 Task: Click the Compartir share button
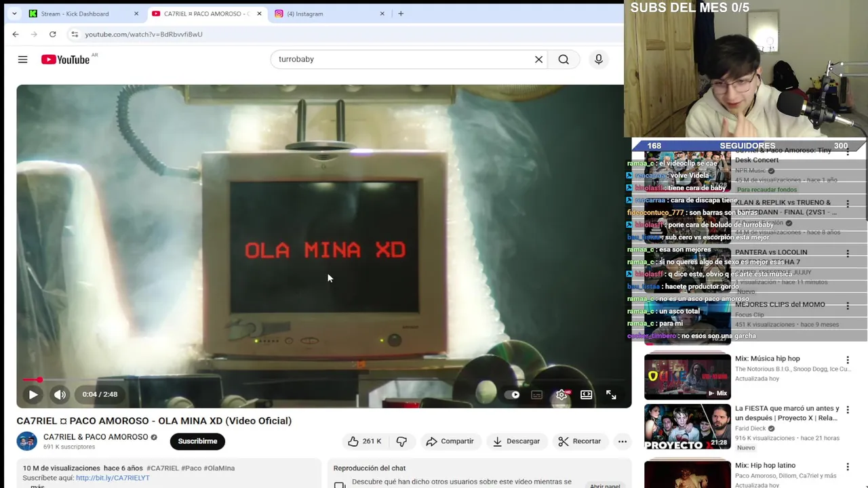coord(450,441)
